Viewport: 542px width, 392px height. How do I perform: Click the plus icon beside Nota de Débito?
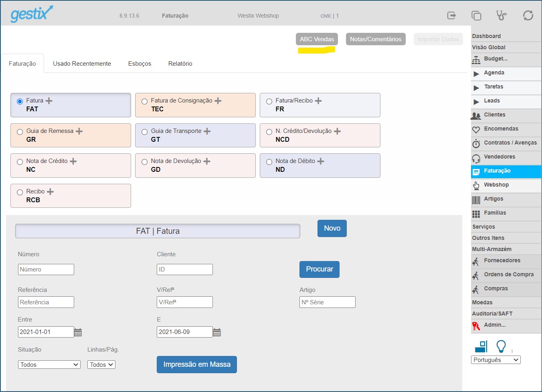pos(321,161)
